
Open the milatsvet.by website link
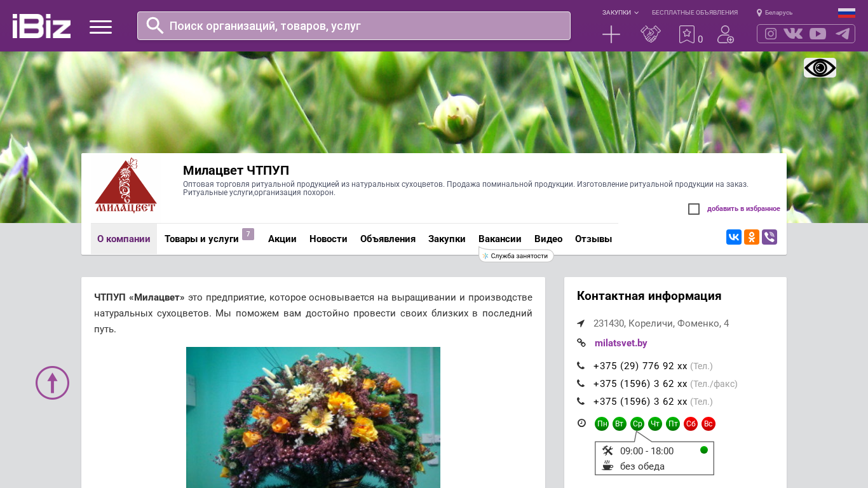(621, 343)
